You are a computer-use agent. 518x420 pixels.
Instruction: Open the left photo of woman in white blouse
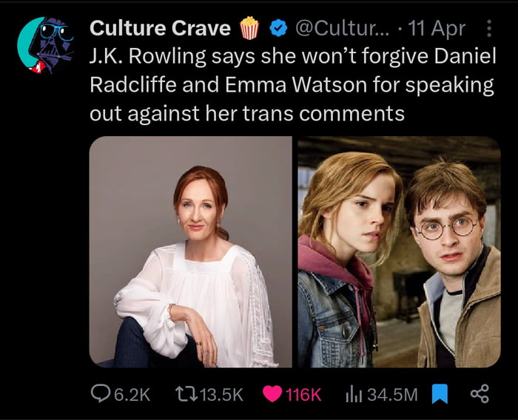click(x=191, y=251)
